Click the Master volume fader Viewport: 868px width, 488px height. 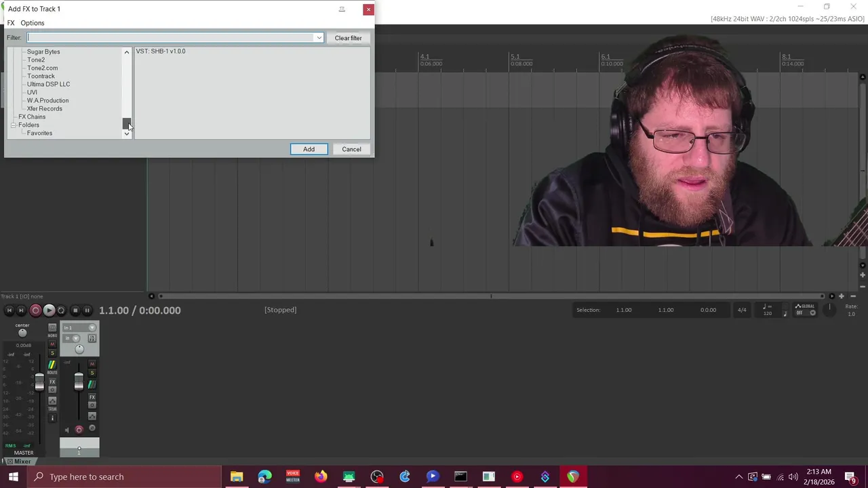pyautogui.click(x=39, y=382)
